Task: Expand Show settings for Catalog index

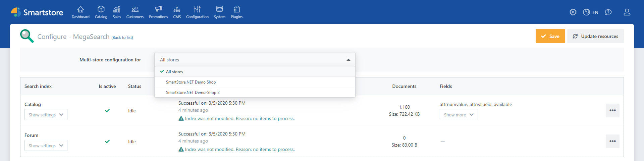Action: [x=46, y=115]
